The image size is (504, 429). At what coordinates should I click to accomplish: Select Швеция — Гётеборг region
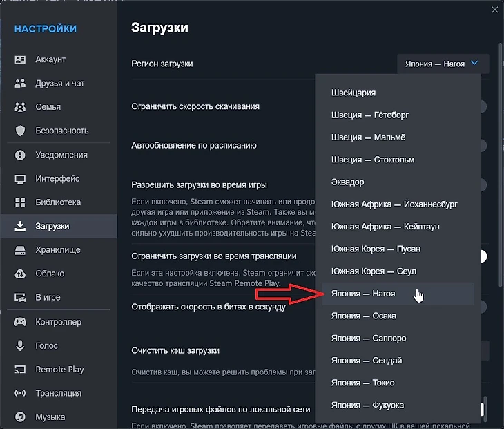coord(398,115)
